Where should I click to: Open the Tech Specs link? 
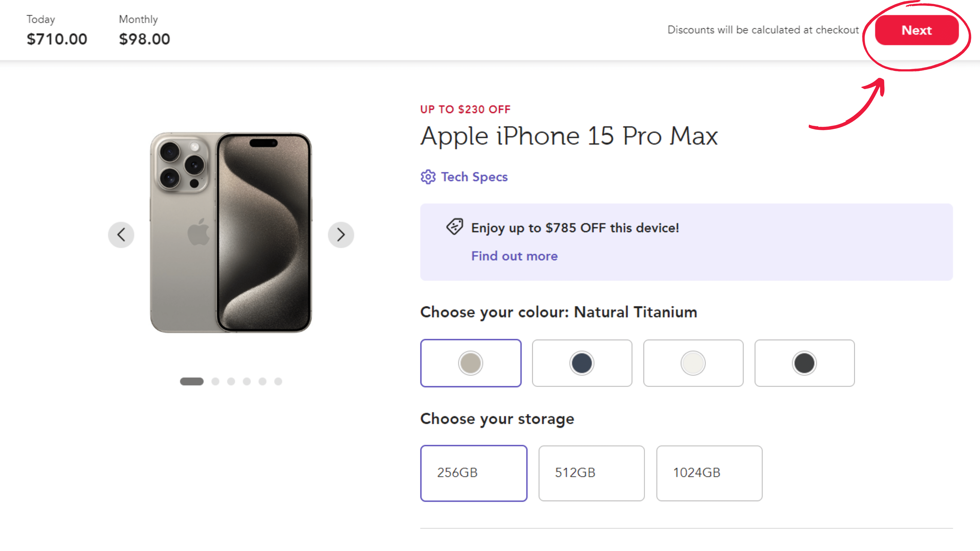tap(474, 177)
